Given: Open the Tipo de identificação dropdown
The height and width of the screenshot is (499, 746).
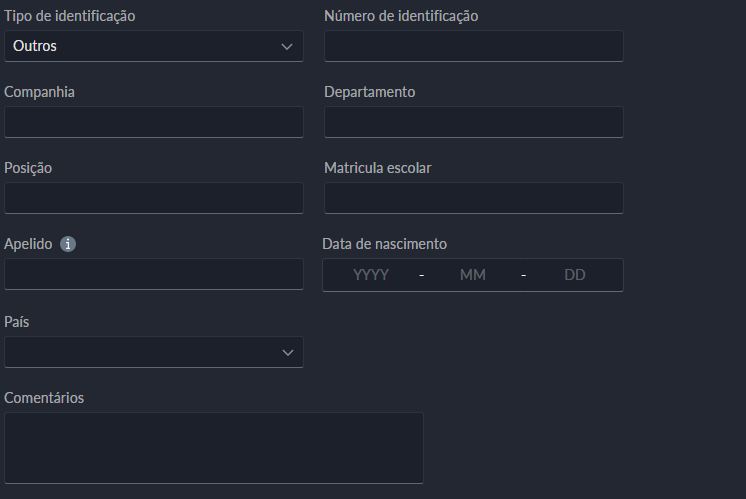Looking at the screenshot, I should click(154, 46).
